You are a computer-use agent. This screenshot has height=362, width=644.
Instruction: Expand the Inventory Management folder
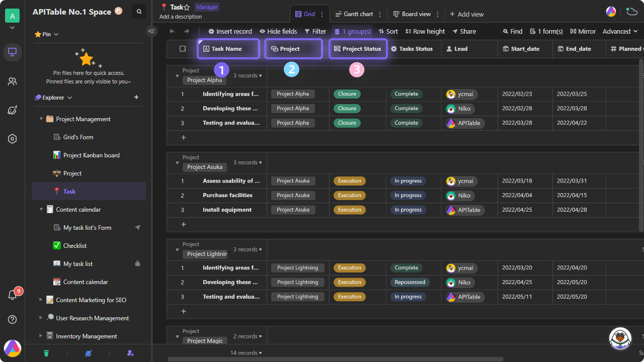41,336
